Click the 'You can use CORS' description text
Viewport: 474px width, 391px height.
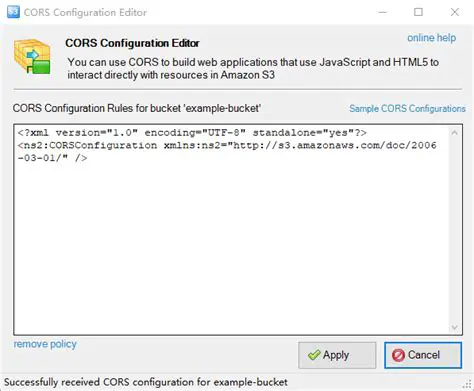(253, 69)
